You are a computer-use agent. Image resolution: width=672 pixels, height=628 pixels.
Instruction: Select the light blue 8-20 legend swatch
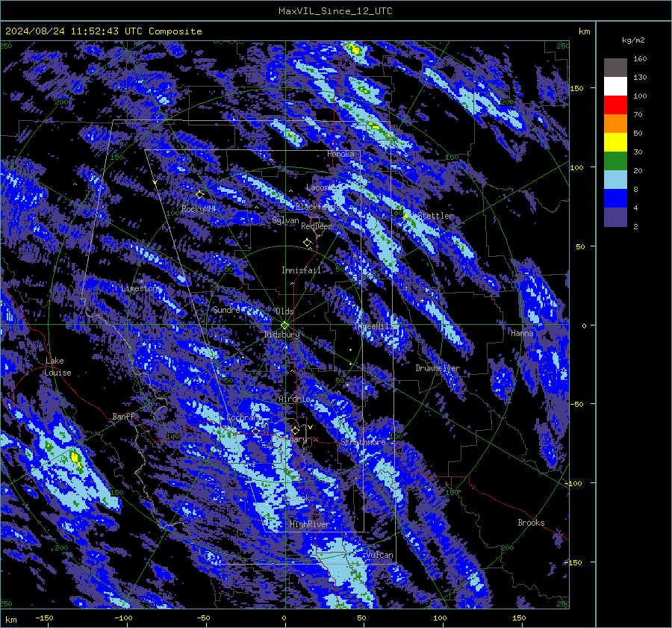click(x=615, y=180)
